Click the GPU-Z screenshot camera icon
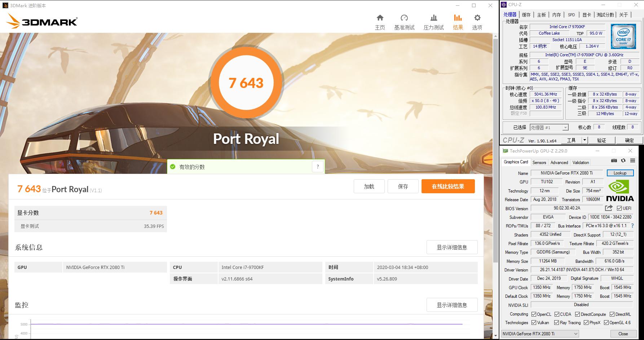 (x=614, y=160)
